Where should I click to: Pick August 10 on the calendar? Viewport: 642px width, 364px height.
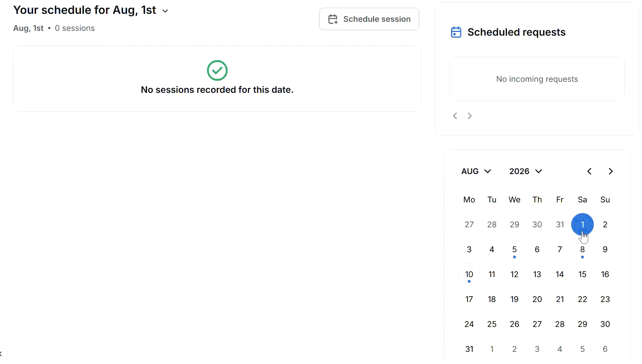point(469,274)
